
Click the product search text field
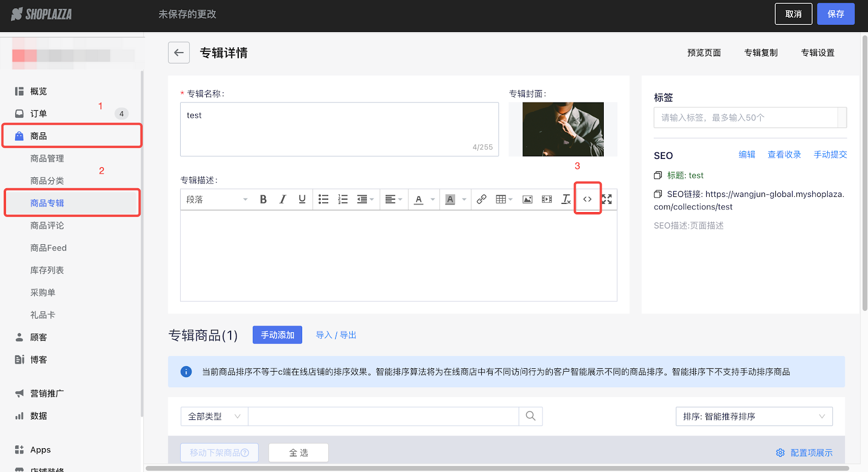coord(384,416)
